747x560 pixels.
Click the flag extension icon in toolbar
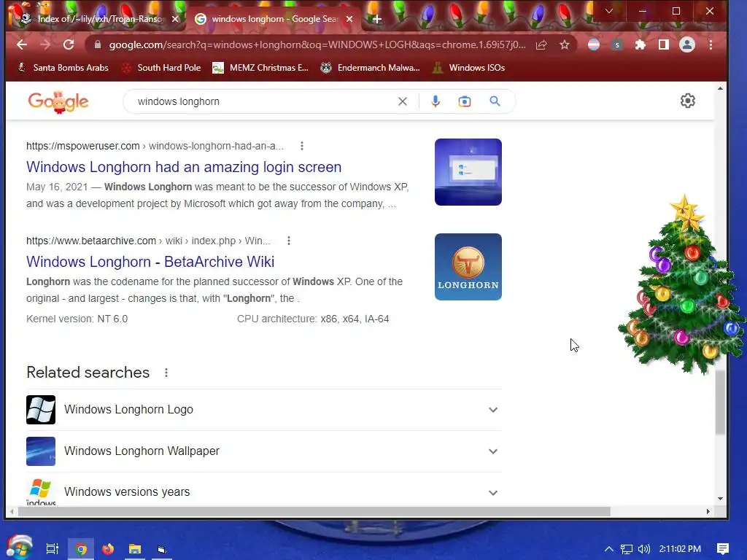(x=594, y=44)
